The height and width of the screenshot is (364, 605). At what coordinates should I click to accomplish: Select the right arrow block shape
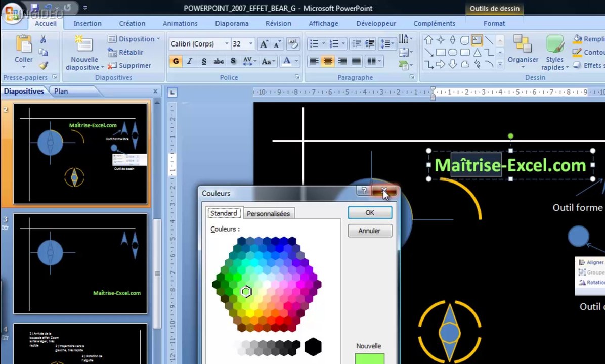pos(441,64)
